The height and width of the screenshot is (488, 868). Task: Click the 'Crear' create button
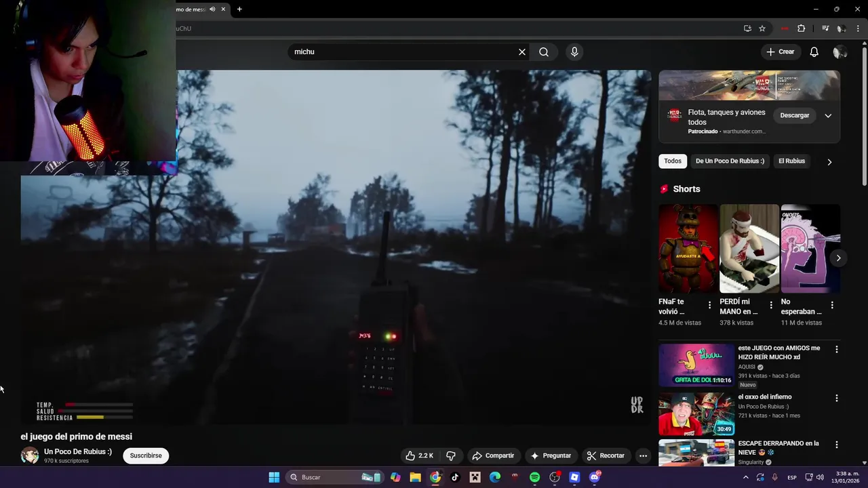[x=780, y=52]
